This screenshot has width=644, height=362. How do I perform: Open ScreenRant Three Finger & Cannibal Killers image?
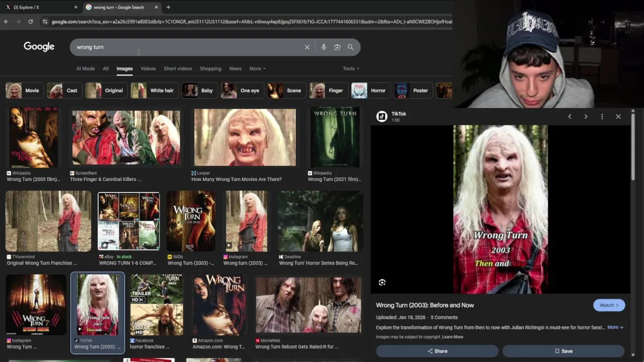coord(126,137)
